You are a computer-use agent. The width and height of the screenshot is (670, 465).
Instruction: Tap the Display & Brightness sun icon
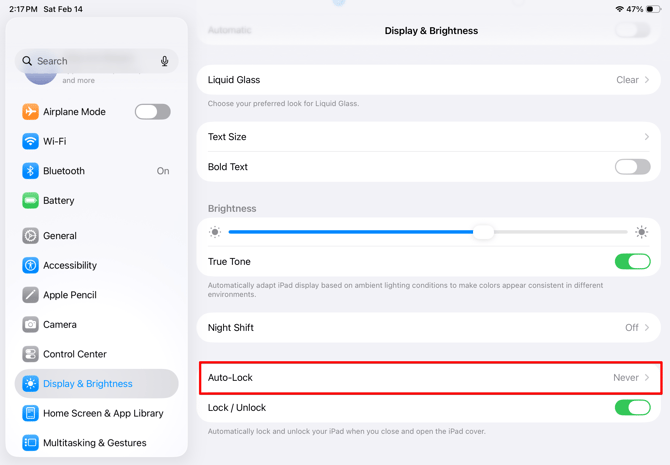[30, 384]
